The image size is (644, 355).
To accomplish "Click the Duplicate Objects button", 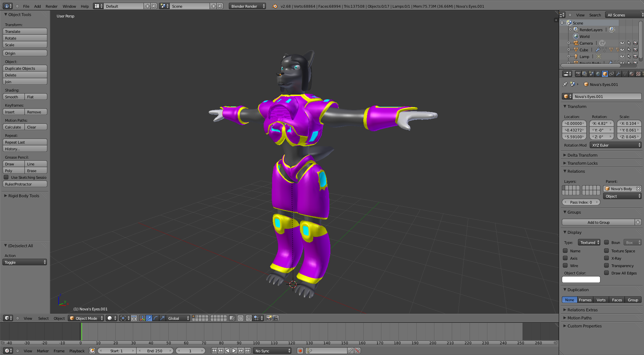I will [x=25, y=68].
